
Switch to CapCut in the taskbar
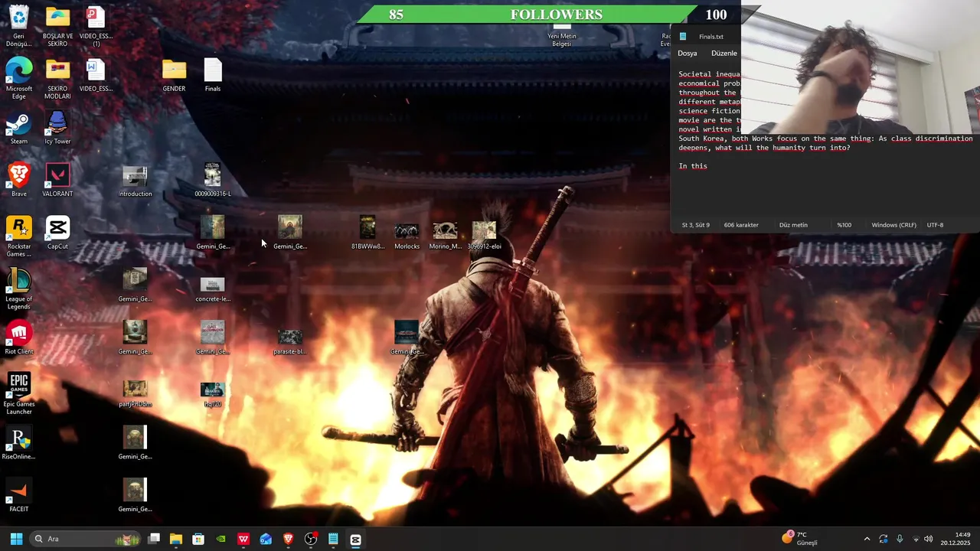(355, 539)
